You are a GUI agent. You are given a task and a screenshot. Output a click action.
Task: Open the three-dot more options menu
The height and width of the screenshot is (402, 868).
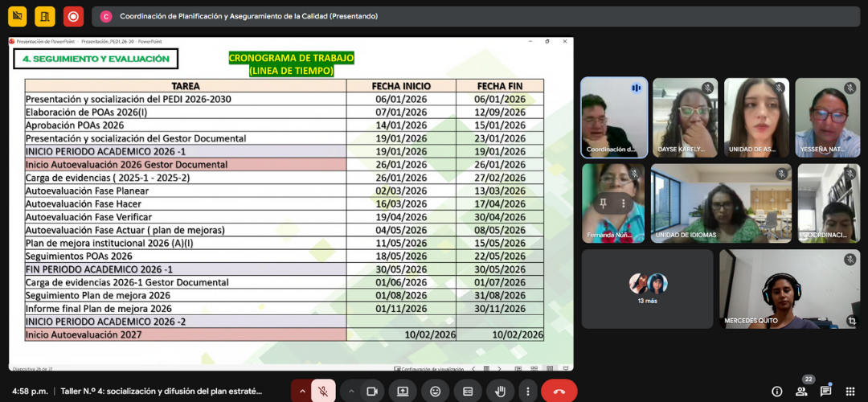click(526, 391)
